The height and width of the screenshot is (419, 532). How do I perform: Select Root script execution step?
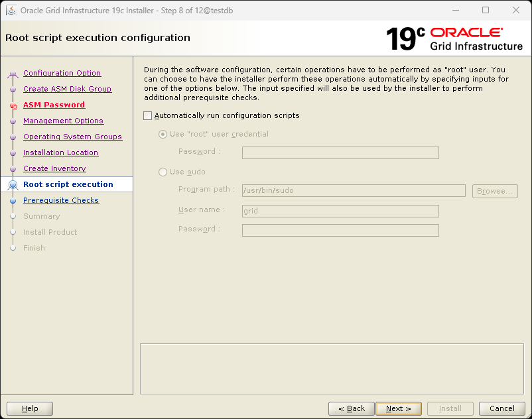pyautogui.click(x=68, y=184)
